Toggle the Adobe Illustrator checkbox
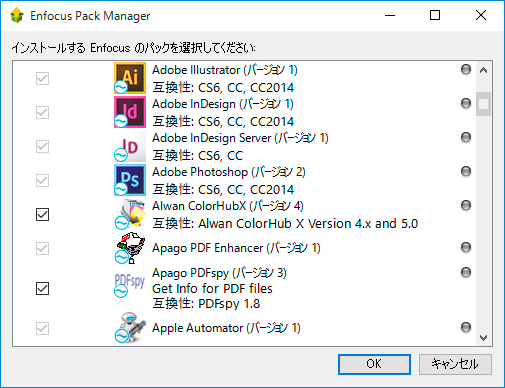The image size is (505, 388). [x=42, y=79]
